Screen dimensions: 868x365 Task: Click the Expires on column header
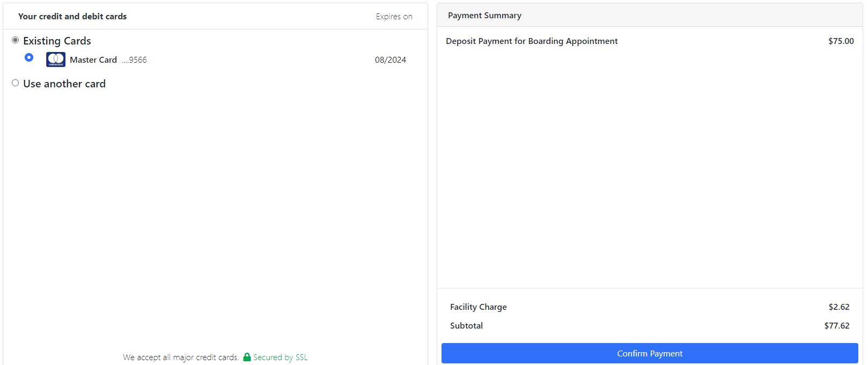click(394, 17)
